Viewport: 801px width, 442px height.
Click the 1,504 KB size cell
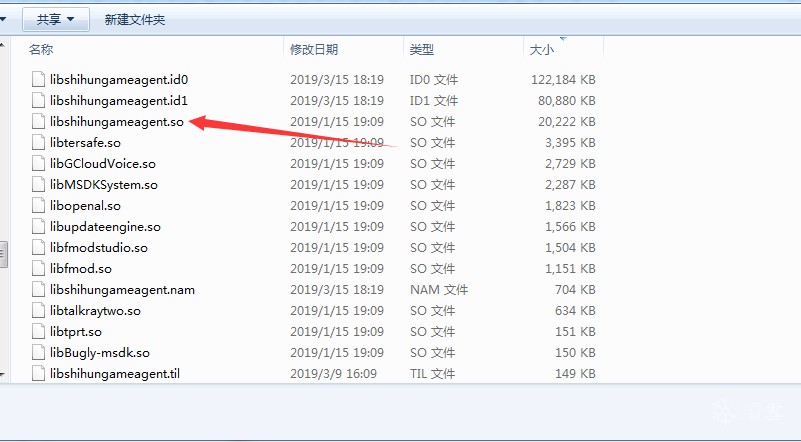click(570, 247)
